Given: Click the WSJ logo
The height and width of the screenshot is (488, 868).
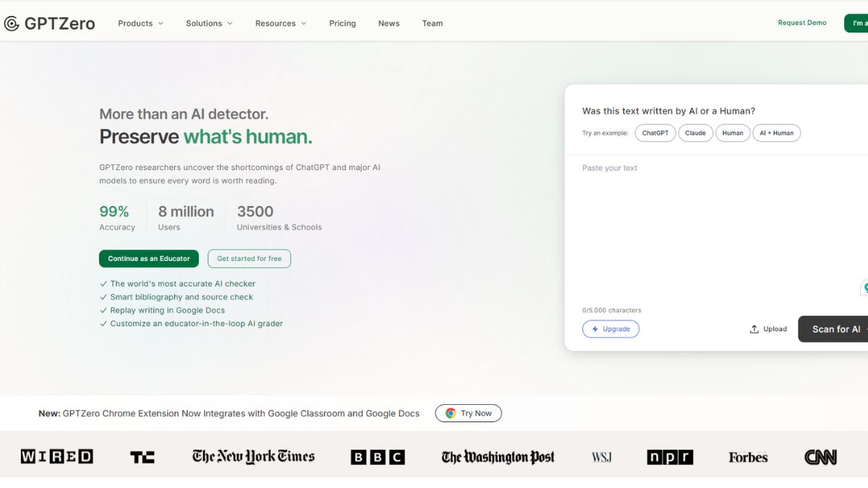Looking at the screenshot, I should 601,457.
